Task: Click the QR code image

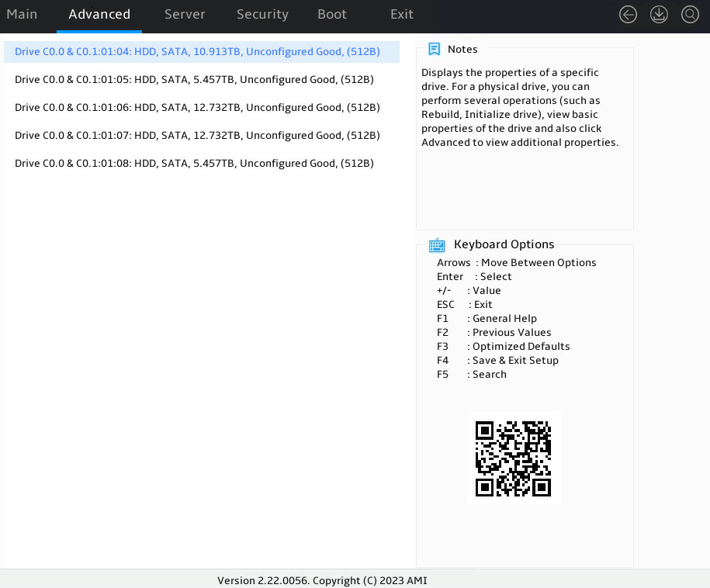Action: click(514, 458)
